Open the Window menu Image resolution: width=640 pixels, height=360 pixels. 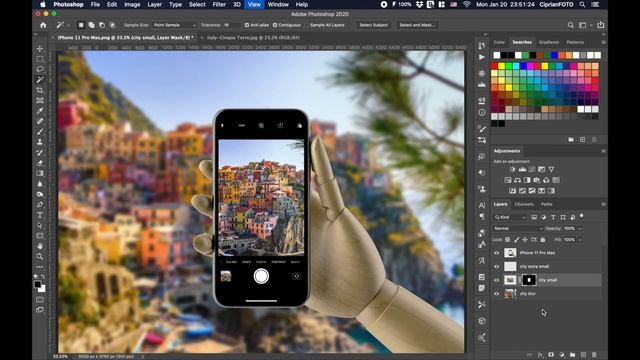[278, 4]
